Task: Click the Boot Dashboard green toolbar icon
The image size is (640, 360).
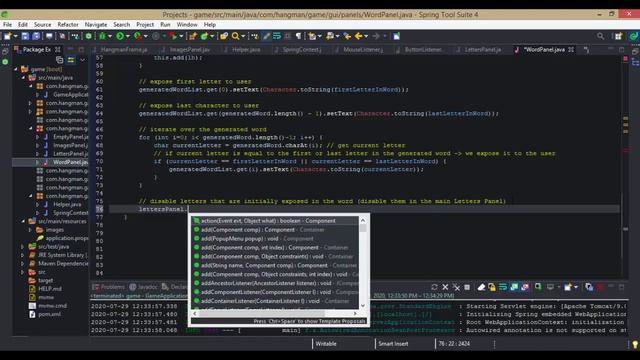Action: click(x=88, y=36)
